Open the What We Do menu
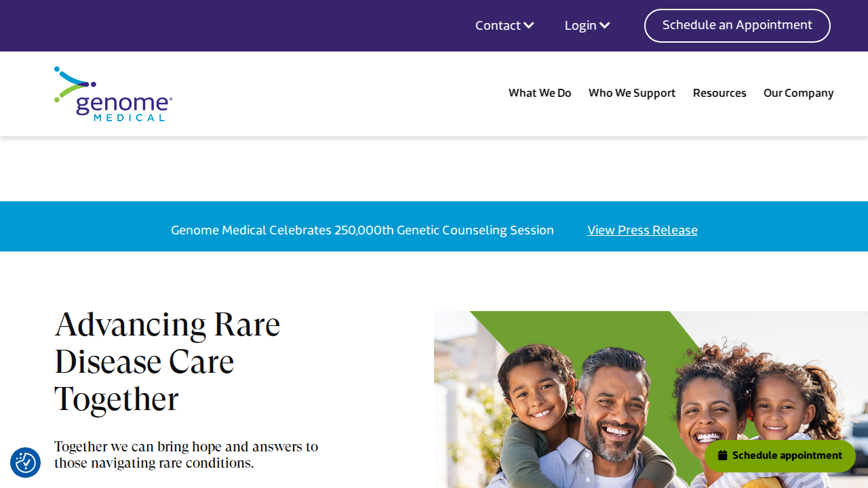 (x=540, y=94)
